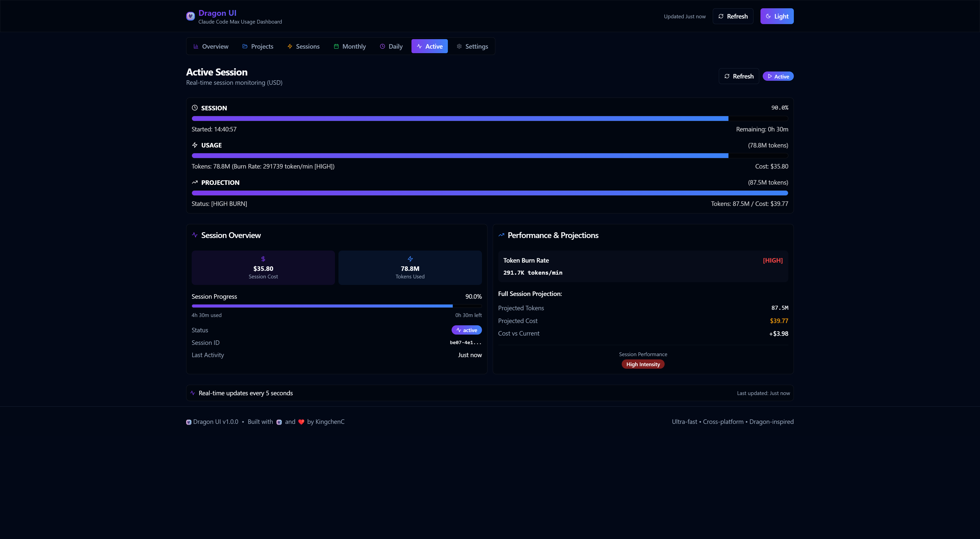The height and width of the screenshot is (539, 980).
Task: Go to the Sessions tab
Action: 304,46
